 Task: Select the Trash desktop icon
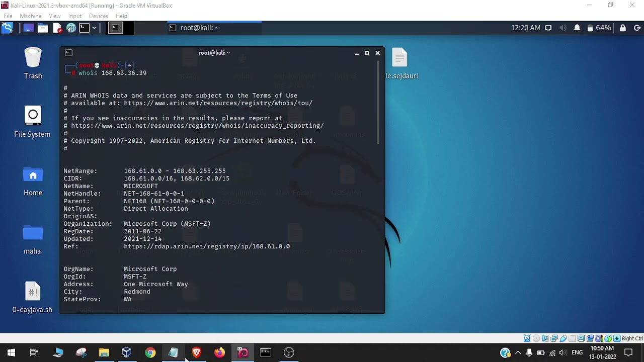[x=33, y=63]
